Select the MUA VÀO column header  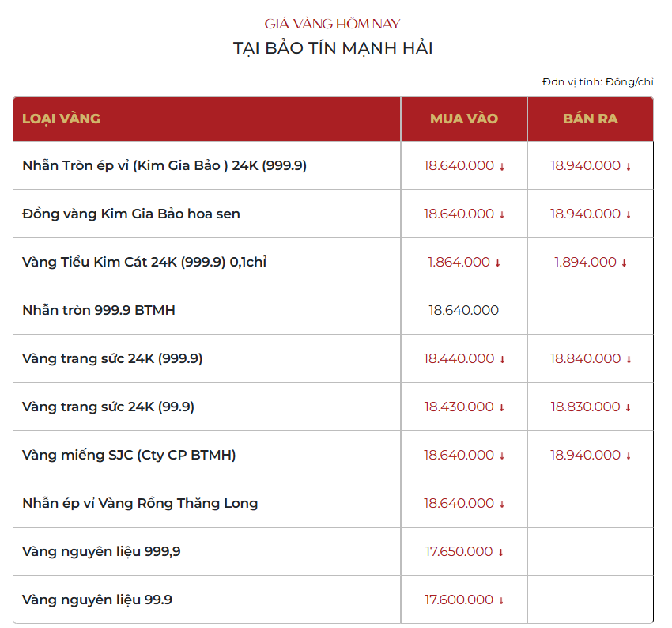(464, 118)
